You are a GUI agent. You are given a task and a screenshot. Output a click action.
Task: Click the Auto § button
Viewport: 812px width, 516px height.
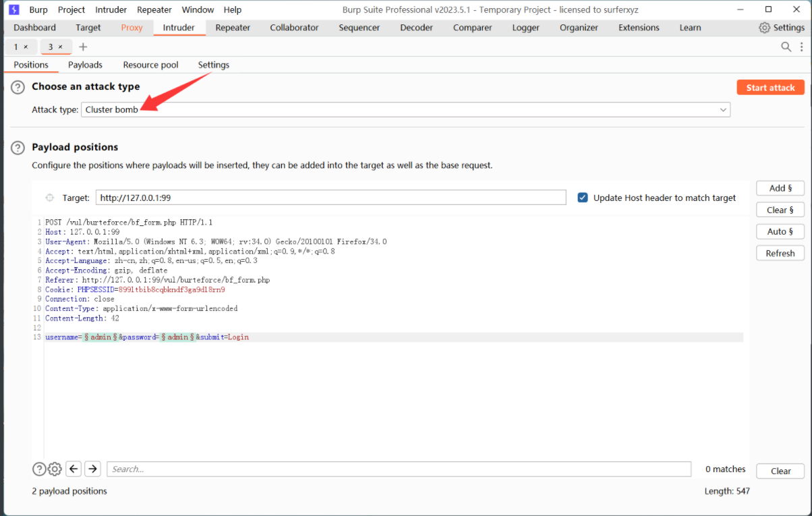pyautogui.click(x=780, y=231)
